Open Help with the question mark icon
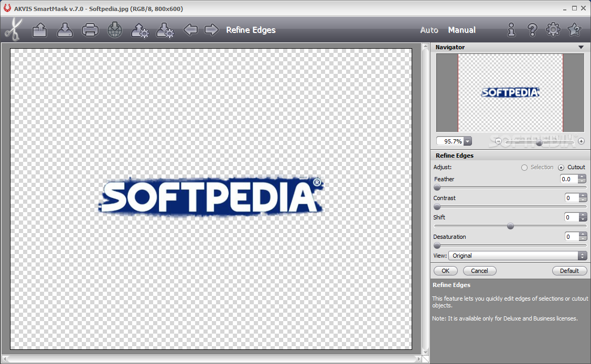This screenshot has height=364, width=591. (x=532, y=30)
